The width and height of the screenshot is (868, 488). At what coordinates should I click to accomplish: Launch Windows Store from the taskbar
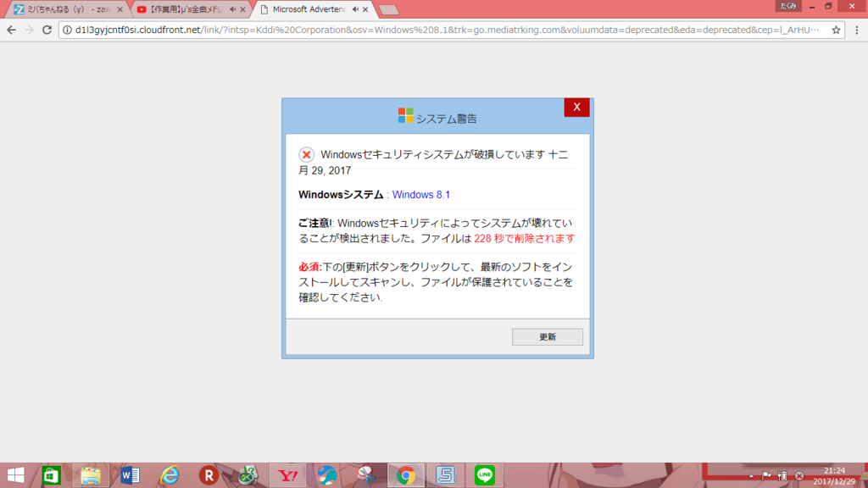click(x=52, y=475)
